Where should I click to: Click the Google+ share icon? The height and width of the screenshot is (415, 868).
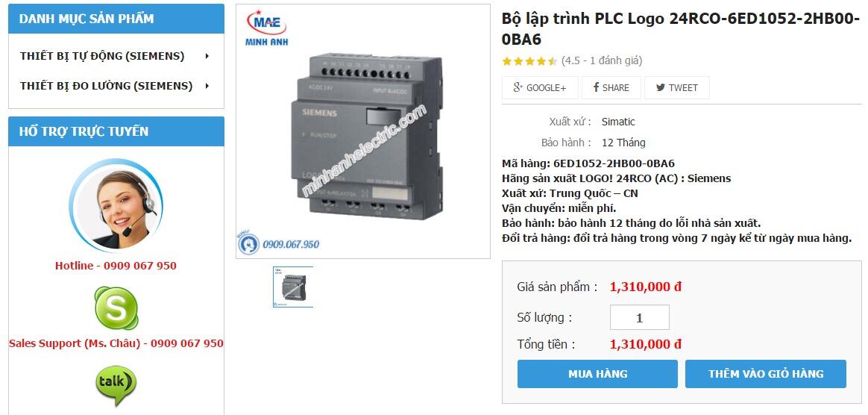tap(517, 88)
